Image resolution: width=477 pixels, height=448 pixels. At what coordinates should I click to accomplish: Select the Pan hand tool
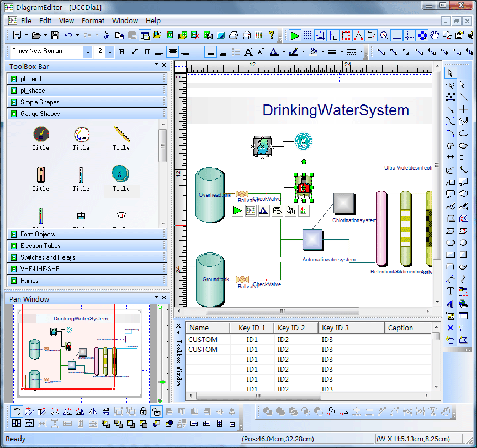pyautogui.click(x=435, y=35)
